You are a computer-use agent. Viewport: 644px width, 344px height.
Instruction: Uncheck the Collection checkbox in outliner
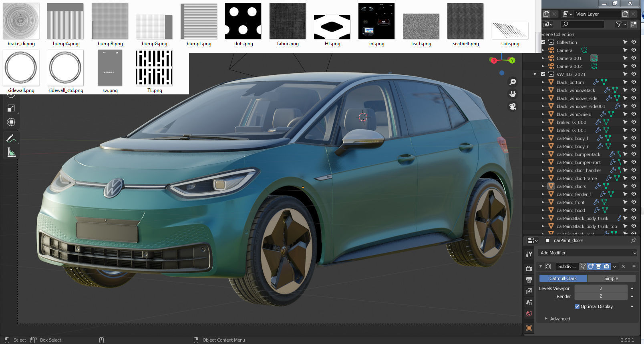pos(543,42)
